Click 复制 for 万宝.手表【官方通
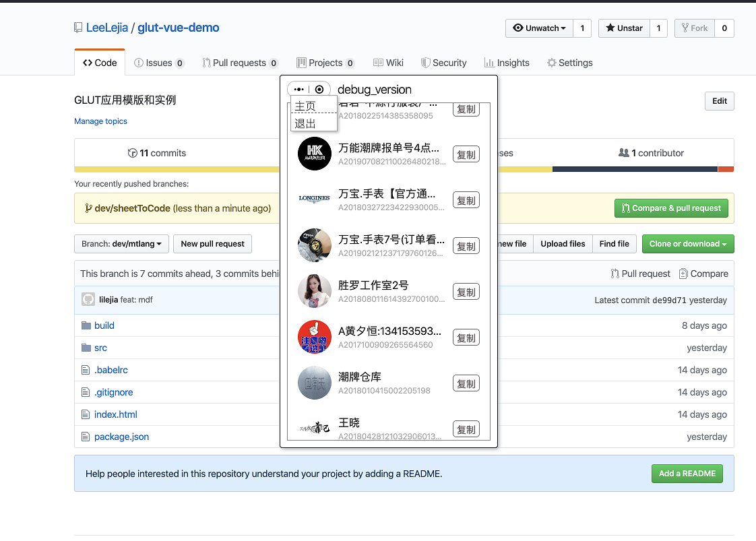Screen dimensions: 756x541 tap(466, 200)
